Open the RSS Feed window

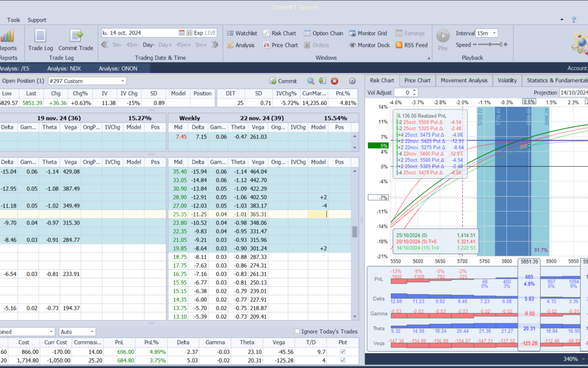pos(411,45)
